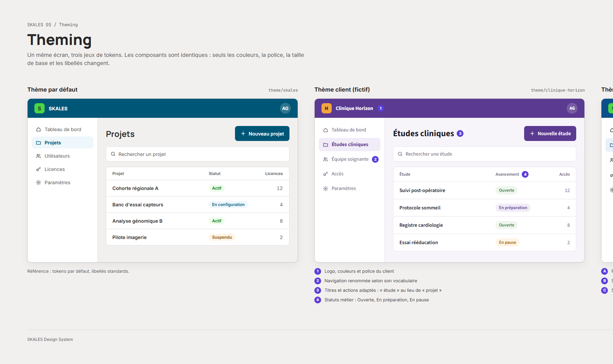Select Projets in the SKALES sidebar
Viewport: 613px width, 364px height.
62,143
